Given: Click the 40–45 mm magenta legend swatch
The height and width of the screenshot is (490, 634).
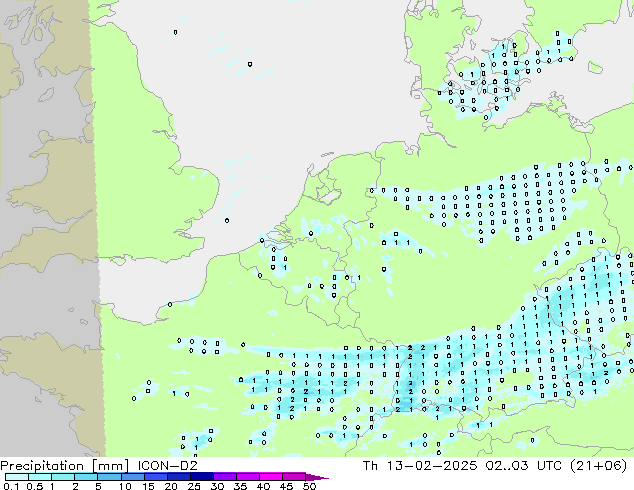Looking at the screenshot, I should [271, 477].
